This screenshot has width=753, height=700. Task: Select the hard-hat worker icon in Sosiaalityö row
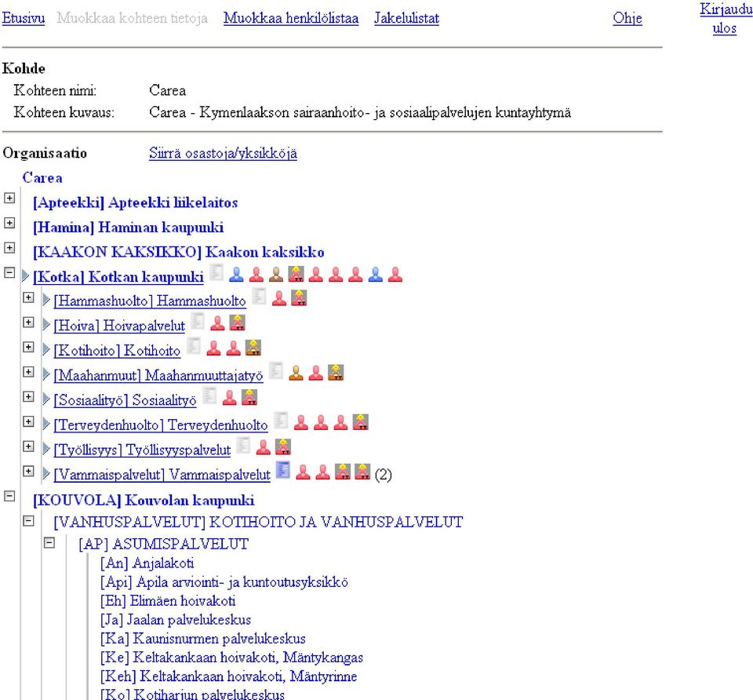click(x=249, y=398)
